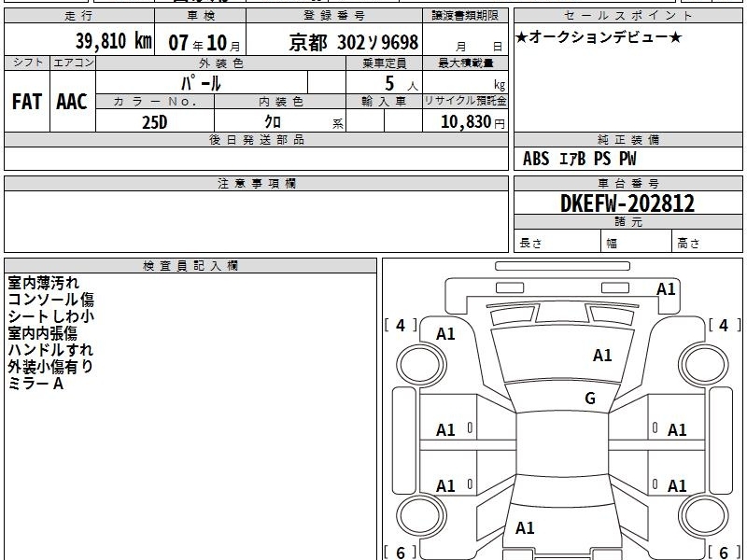The image size is (747, 560).
Task: Click the FAT shift value
Action: [x=27, y=102]
